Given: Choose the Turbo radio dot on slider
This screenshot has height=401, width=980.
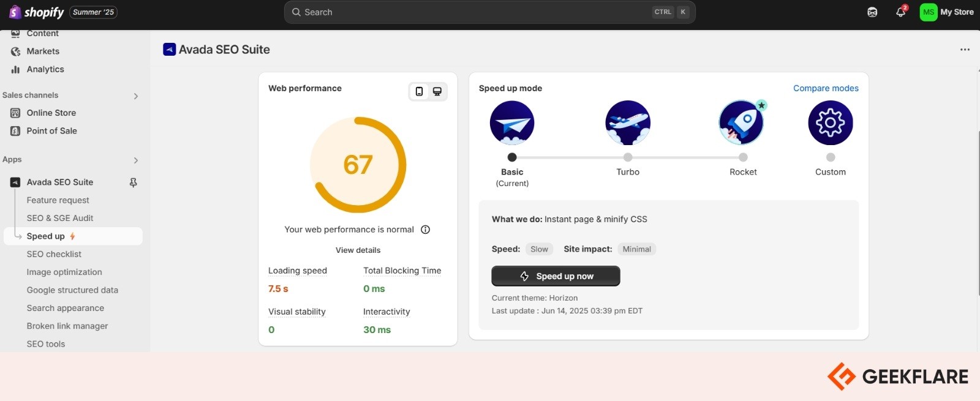Looking at the screenshot, I should pyautogui.click(x=628, y=157).
